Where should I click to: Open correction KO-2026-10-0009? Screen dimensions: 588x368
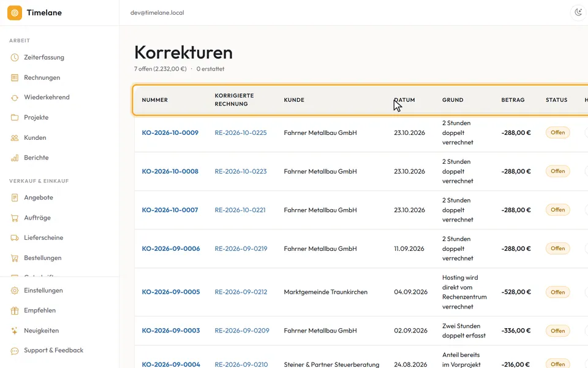[x=170, y=132]
